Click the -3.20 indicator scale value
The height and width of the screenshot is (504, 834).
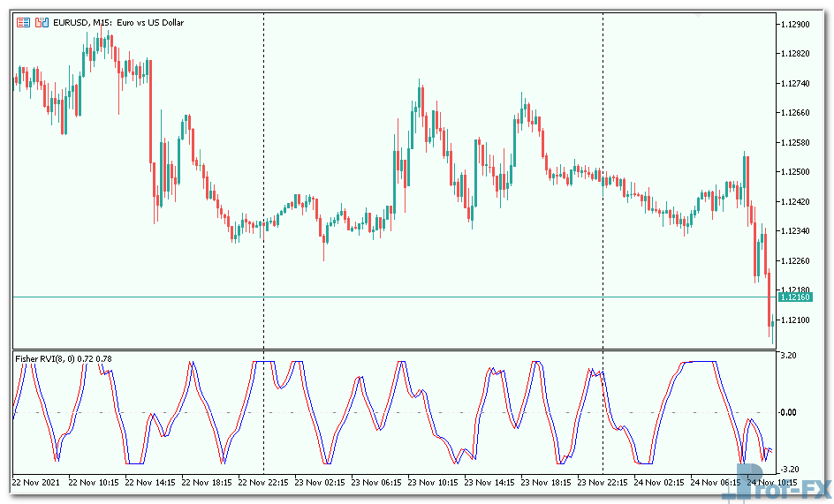[789, 469]
